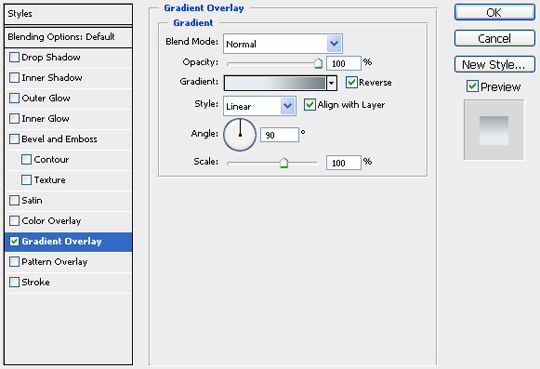Select the Color Overlay label
The height and width of the screenshot is (369, 540).
pyautogui.click(x=51, y=221)
